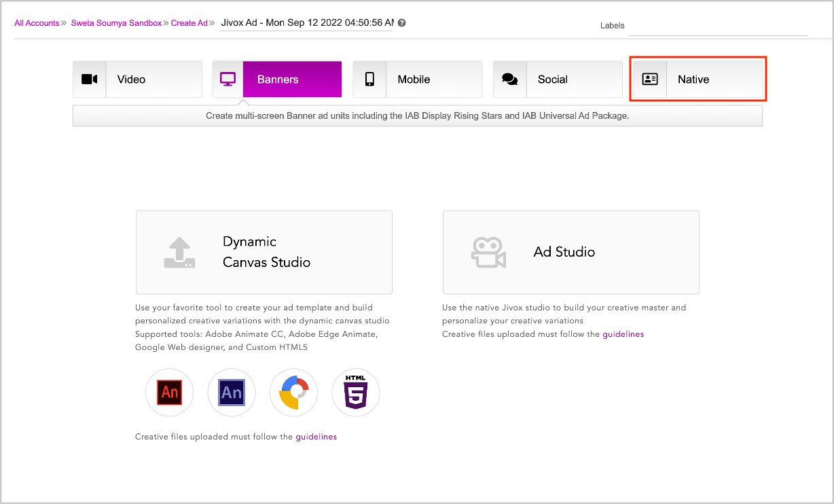
Task: Click the Native ID card icon
Action: click(x=650, y=79)
